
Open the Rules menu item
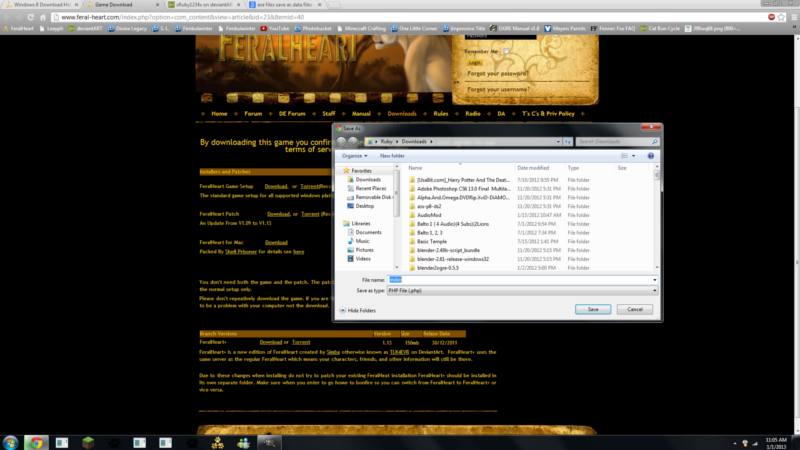tap(440, 114)
